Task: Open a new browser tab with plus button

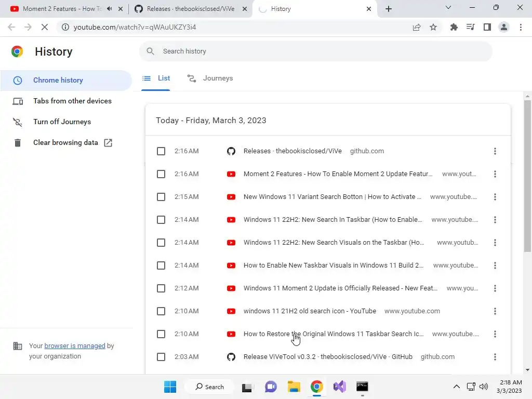Action: [x=389, y=9]
